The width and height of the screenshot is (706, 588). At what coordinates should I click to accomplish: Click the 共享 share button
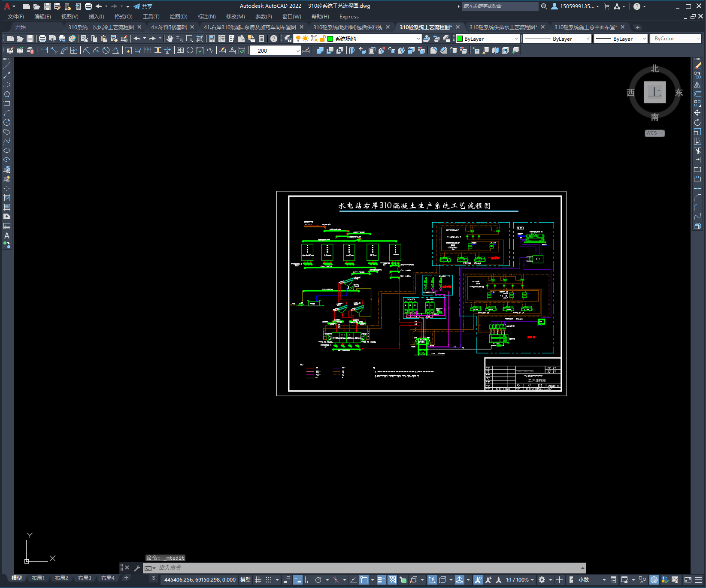pyautogui.click(x=143, y=6)
